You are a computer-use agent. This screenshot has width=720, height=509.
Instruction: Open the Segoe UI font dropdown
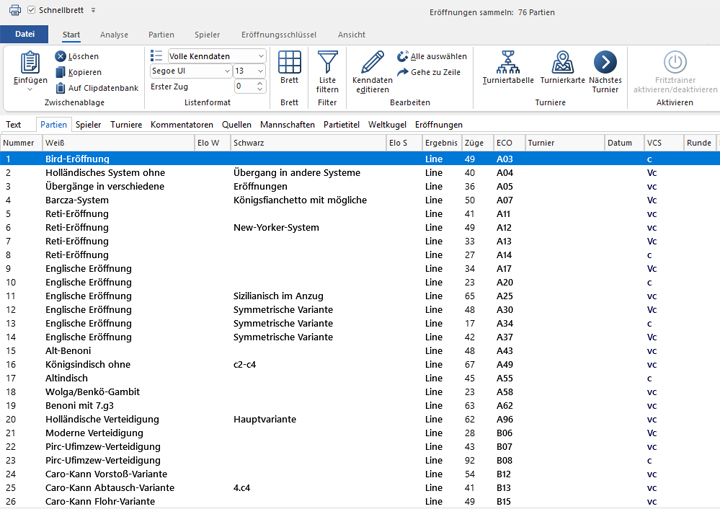pyautogui.click(x=225, y=72)
